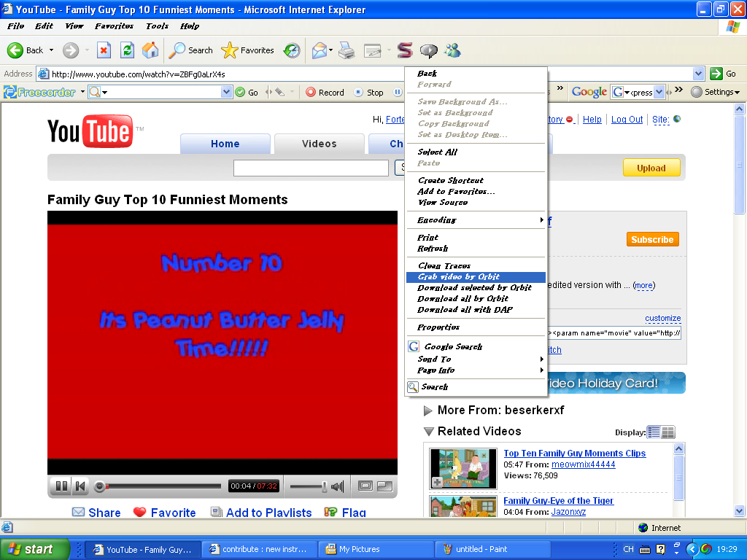Switch to grid view in Related Videos display
The height and width of the screenshot is (560, 747).
(667, 432)
